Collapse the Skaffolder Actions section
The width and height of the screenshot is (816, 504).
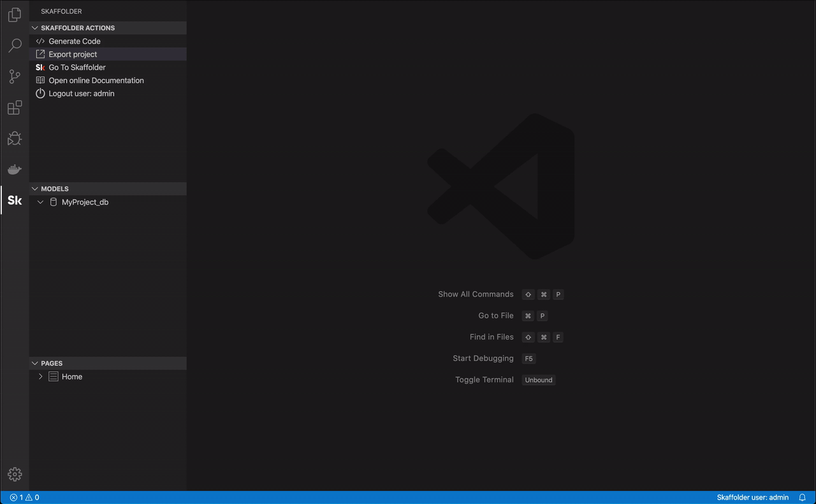coord(35,28)
